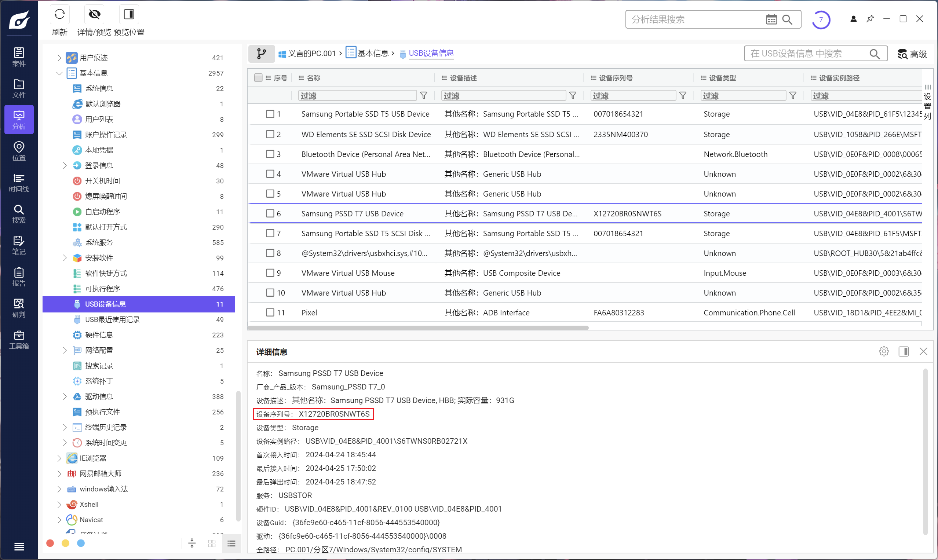Open the 位置 sidebar section
This screenshot has height=560, width=938.
coord(19,151)
